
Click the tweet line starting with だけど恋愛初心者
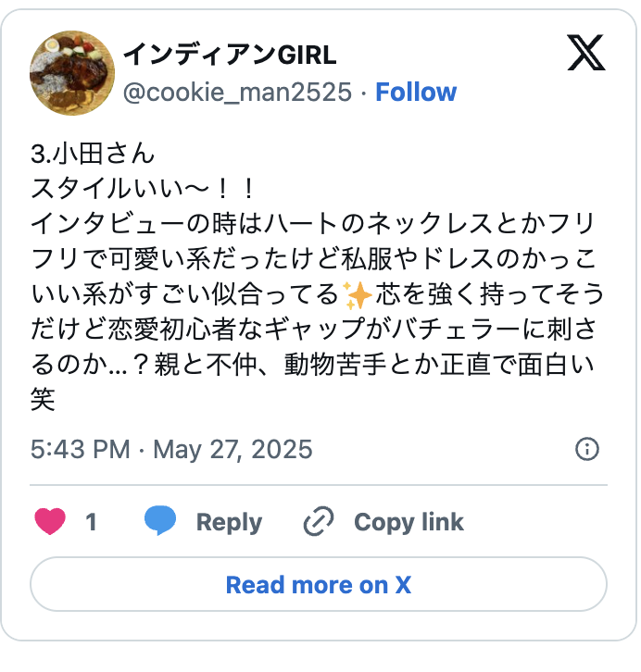pos(316,330)
